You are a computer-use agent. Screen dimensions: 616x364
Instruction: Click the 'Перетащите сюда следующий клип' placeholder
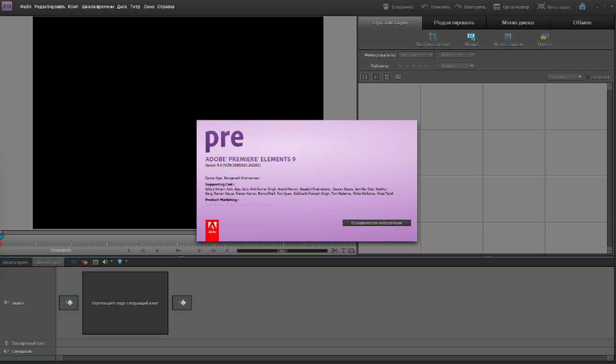click(125, 303)
